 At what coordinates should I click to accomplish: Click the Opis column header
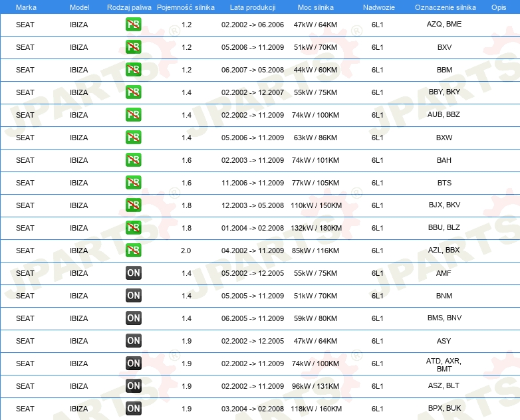(499, 7)
